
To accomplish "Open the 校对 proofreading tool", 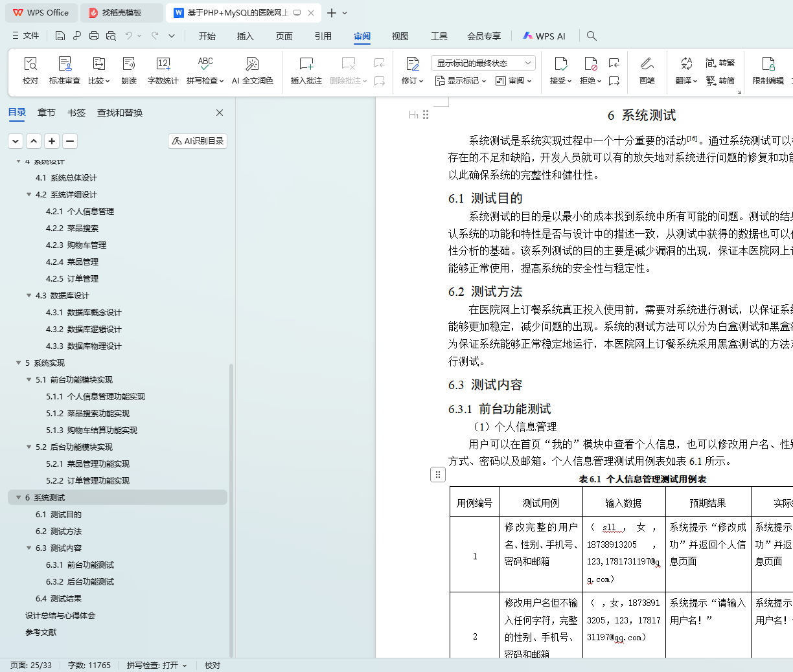I will point(30,71).
